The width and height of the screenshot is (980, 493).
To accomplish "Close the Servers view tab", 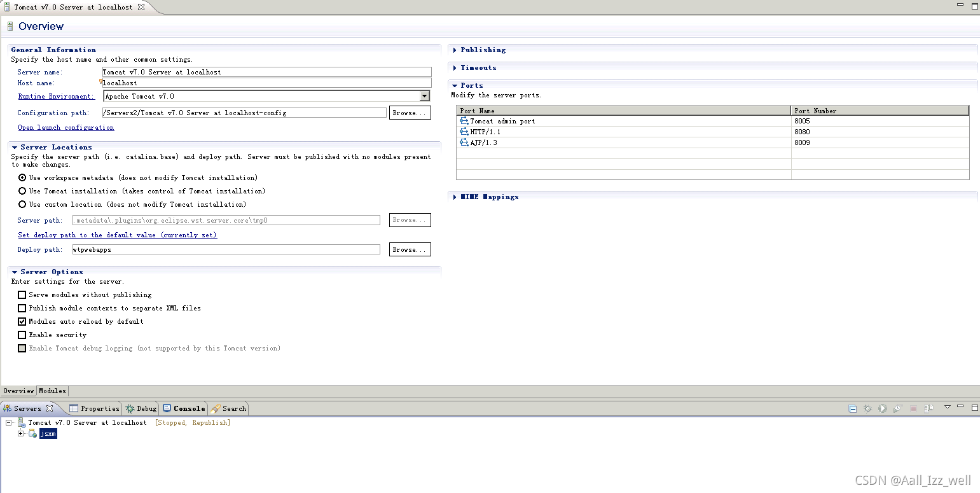I will (50, 408).
